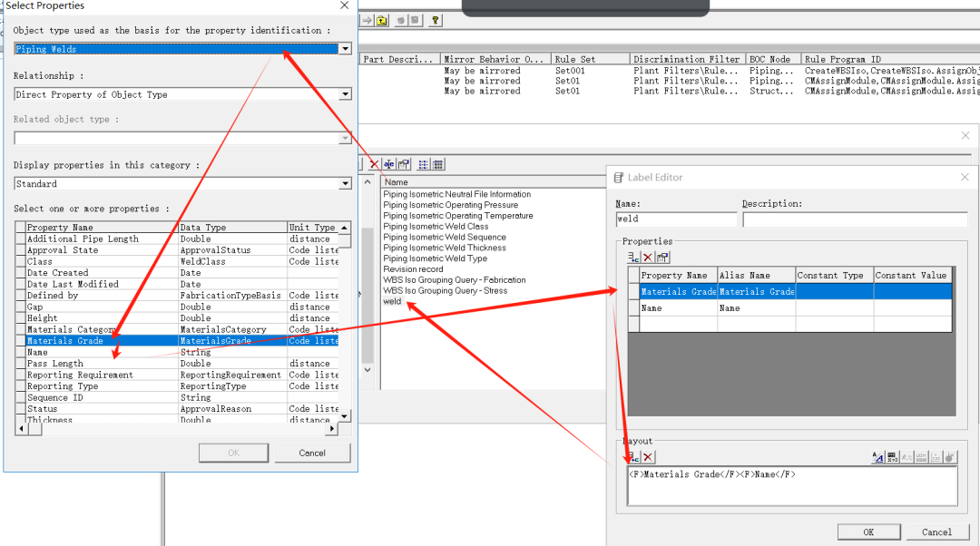Click the greyed paint icon in Layout toolbar

[950, 457]
